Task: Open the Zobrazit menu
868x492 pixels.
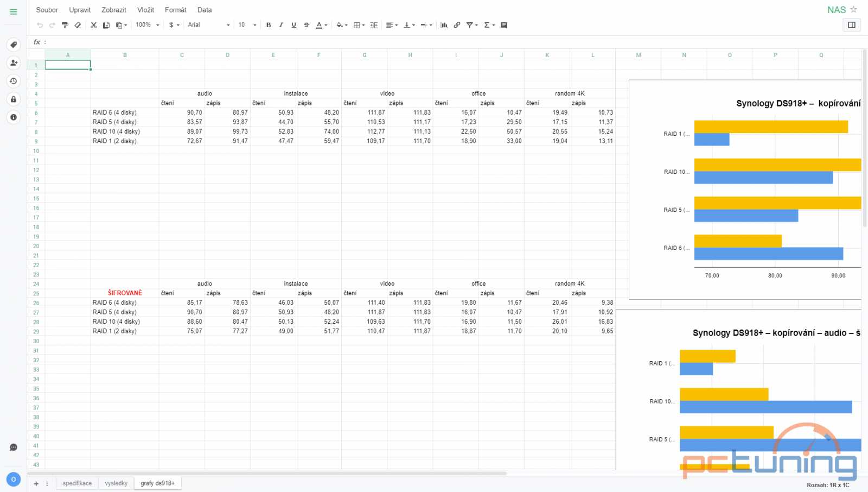Action: (x=114, y=10)
